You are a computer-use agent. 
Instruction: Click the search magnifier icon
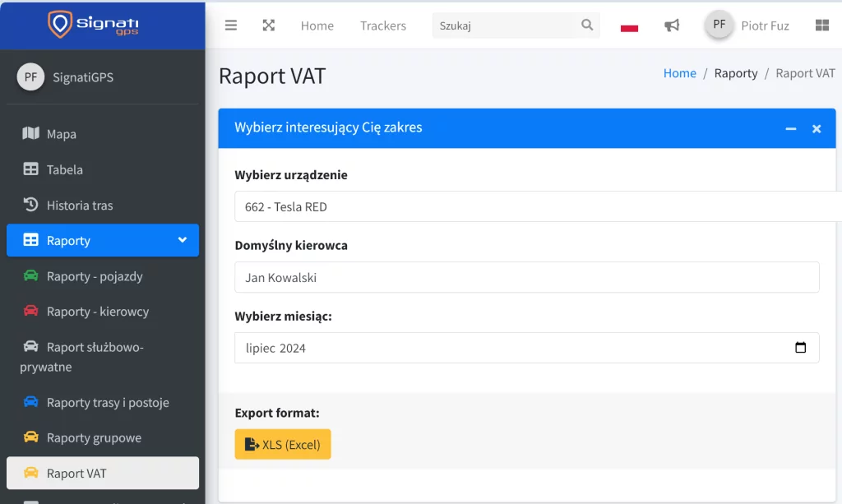coord(587,25)
